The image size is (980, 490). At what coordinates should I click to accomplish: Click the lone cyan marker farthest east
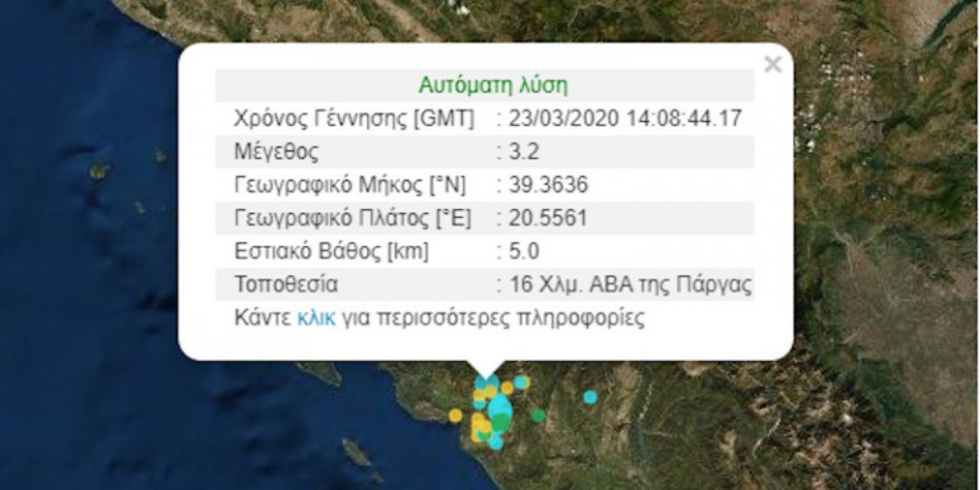click(590, 397)
